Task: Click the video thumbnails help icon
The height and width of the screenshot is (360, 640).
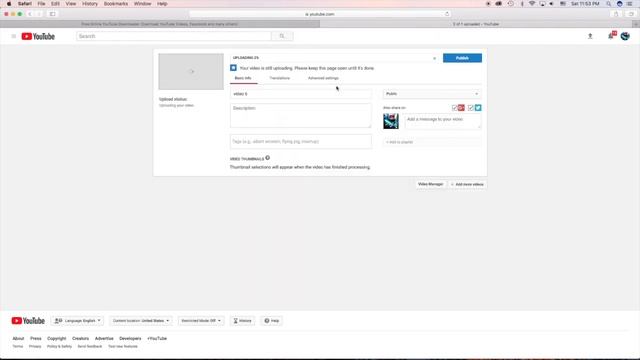Action: 268,158
